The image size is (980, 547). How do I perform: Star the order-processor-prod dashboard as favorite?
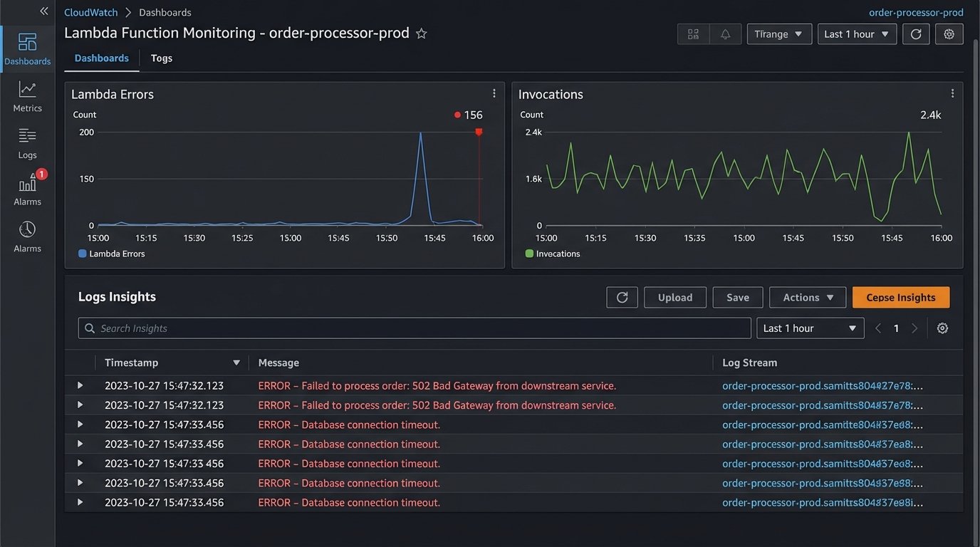(x=421, y=32)
